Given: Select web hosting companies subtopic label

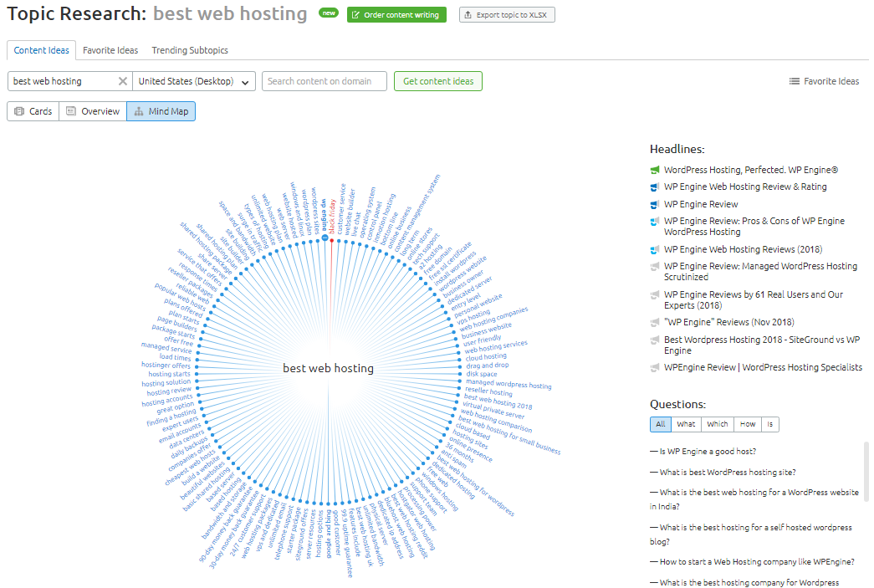Looking at the screenshot, I should click(x=493, y=319).
